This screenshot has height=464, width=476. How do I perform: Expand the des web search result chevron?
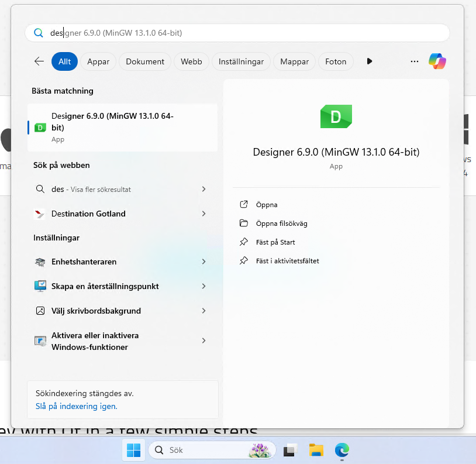point(203,189)
